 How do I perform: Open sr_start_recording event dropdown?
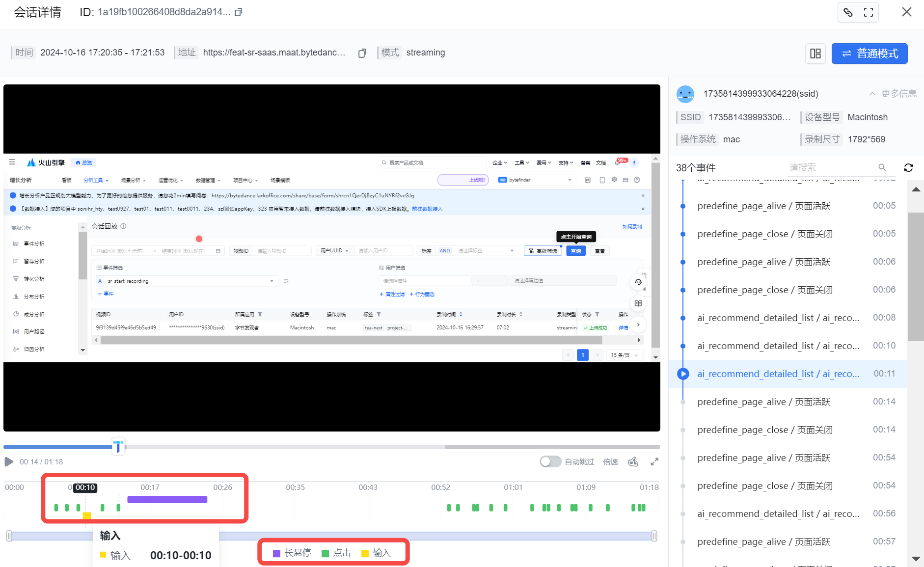point(187,281)
